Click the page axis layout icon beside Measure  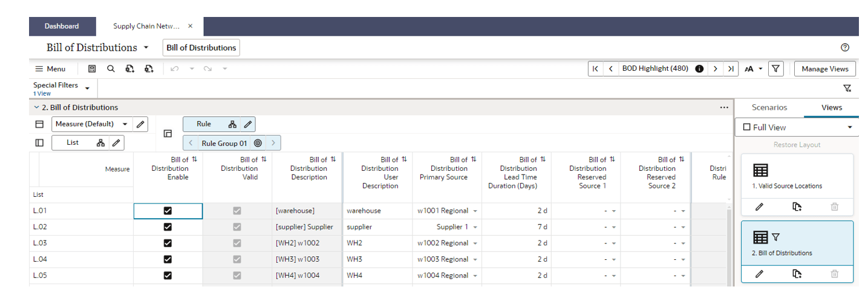pyautogui.click(x=39, y=124)
